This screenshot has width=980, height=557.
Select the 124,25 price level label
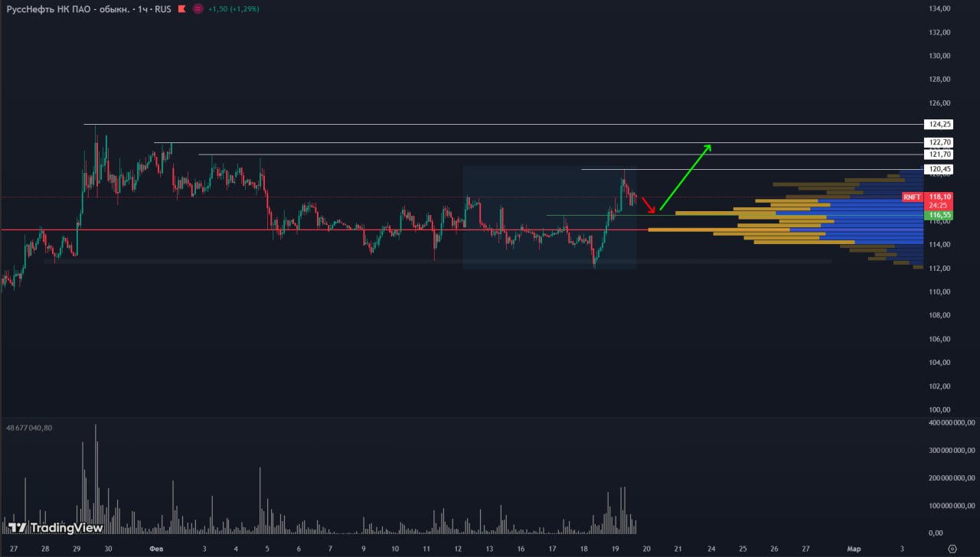tap(939, 124)
